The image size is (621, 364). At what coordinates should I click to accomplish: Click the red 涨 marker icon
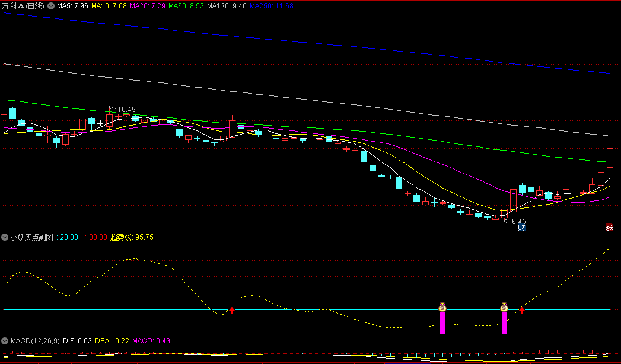click(x=609, y=227)
